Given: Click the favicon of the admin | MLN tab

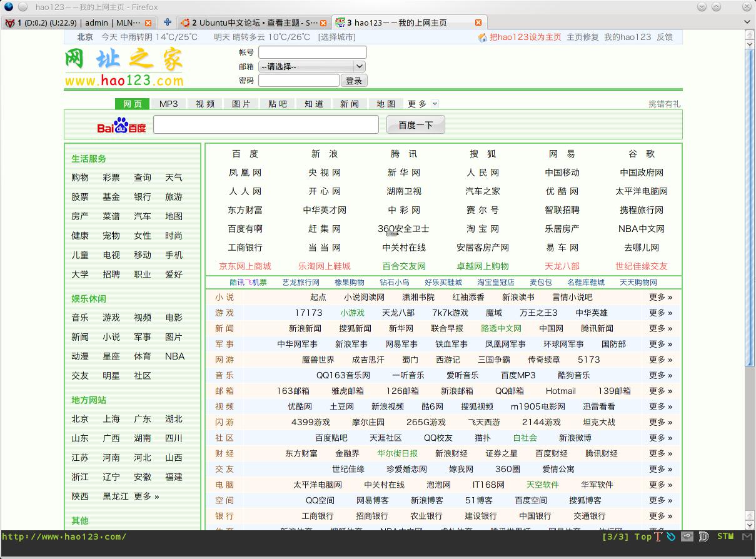Looking at the screenshot, I should coord(10,23).
